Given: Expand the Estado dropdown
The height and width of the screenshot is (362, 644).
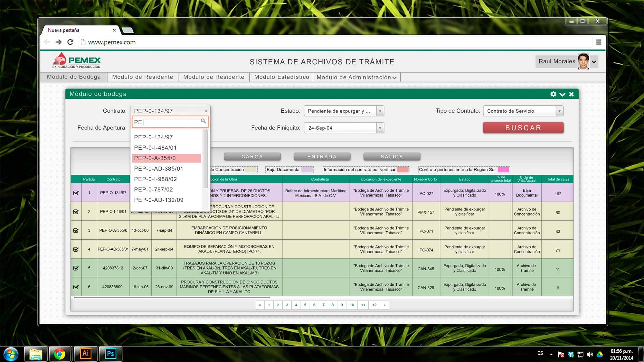Looking at the screenshot, I should [x=380, y=111].
